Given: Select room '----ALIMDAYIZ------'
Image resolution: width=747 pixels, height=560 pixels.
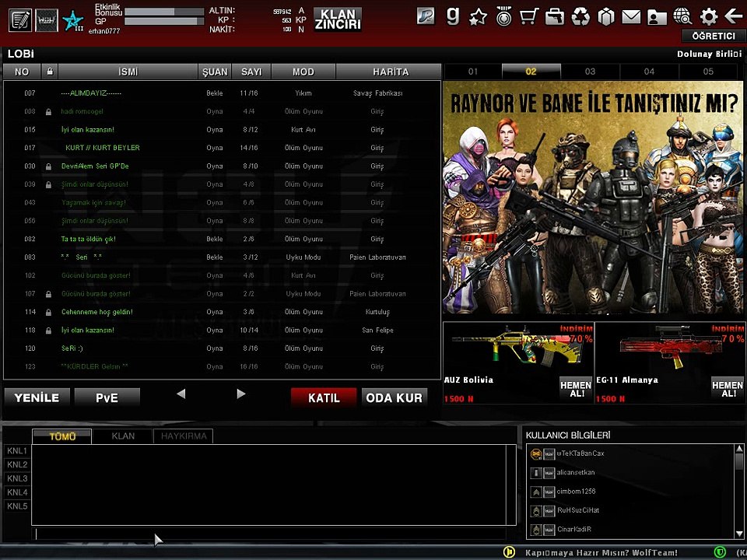Looking at the screenshot, I should coord(222,93).
